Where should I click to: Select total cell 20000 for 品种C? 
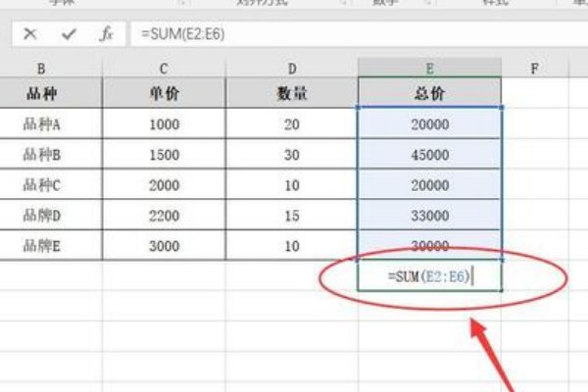pyautogui.click(x=430, y=184)
